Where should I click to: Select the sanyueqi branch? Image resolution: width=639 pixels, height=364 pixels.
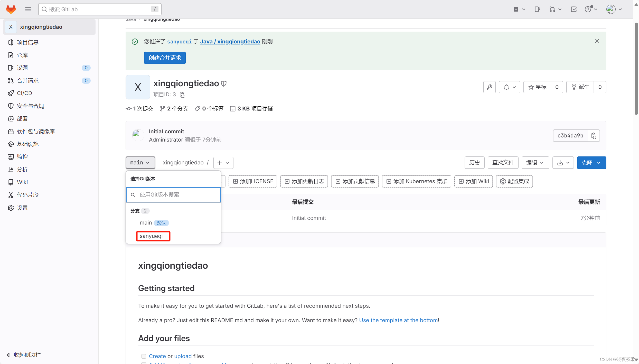click(173, 236)
